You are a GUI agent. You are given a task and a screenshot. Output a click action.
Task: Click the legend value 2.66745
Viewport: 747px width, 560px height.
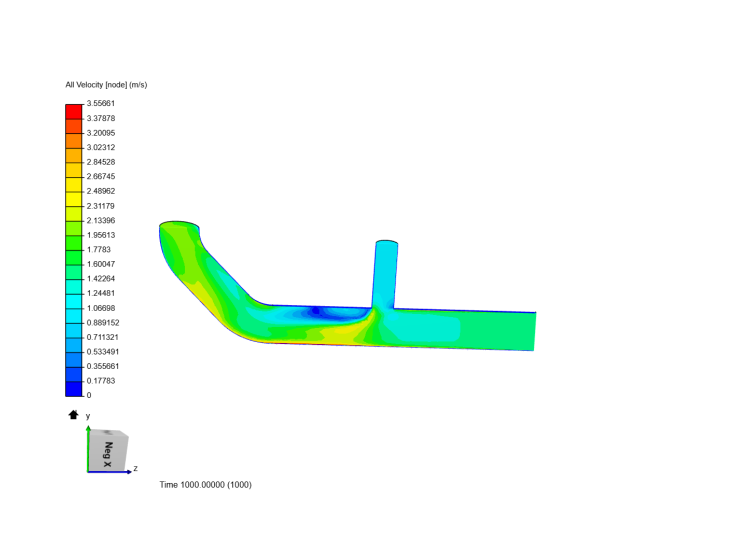pyautogui.click(x=101, y=176)
